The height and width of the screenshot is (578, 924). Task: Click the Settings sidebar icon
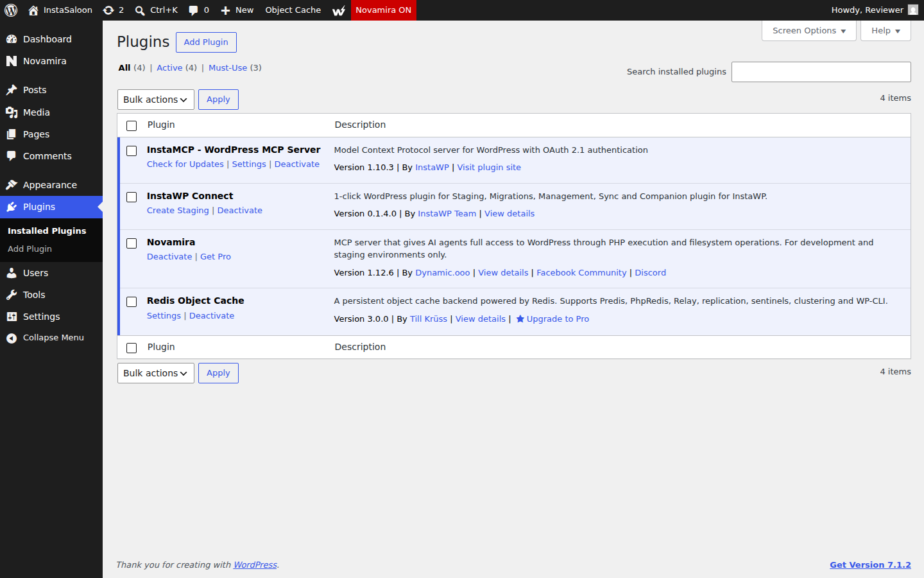pos(12,317)
